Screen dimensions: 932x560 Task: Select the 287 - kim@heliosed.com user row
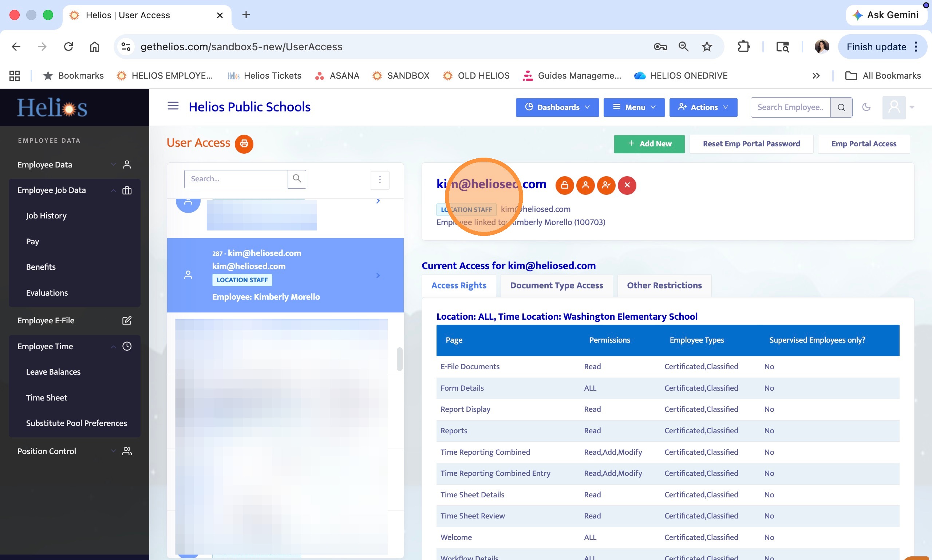point(285,275)
